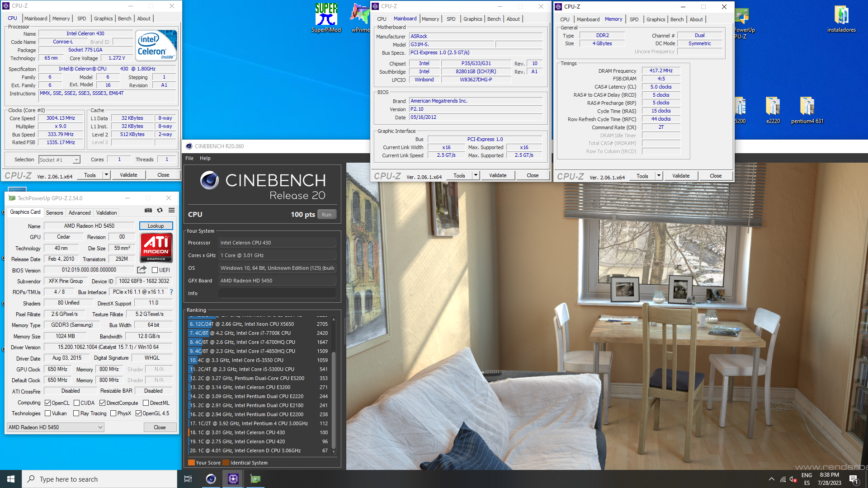Switch to CPU-Z on the taskbar
The width and height of the screenshot is (868, 488).
(233, 479)
